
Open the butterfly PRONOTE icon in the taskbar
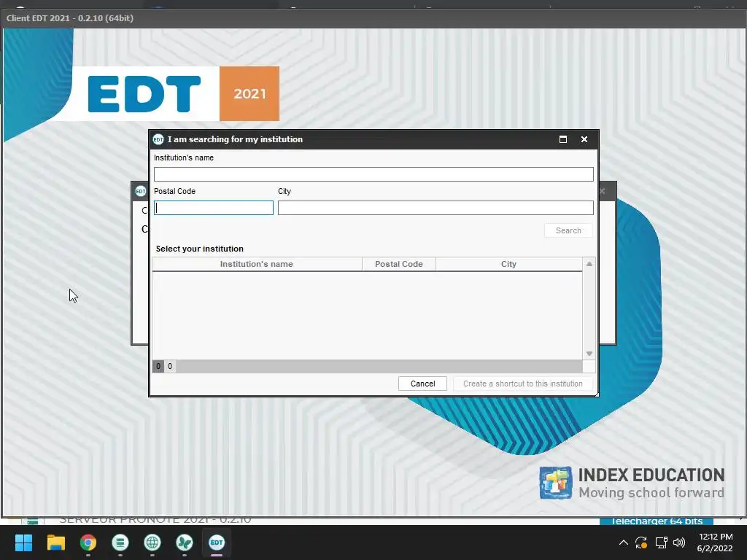coord(185,542)
